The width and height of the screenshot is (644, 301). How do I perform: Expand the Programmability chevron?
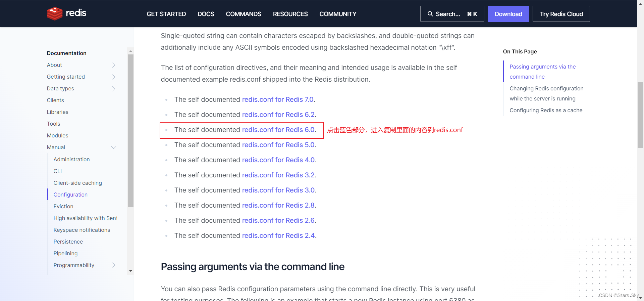[x=114, y=265]
